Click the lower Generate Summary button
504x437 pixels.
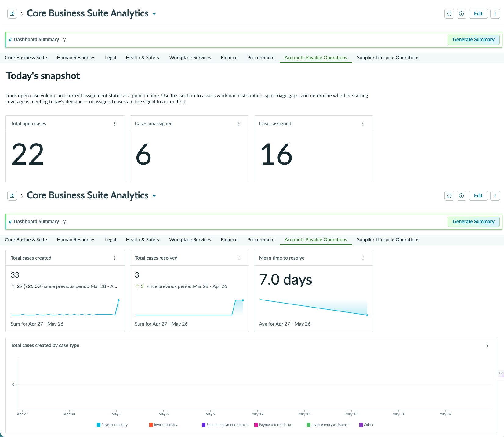(x=473, y=222)
